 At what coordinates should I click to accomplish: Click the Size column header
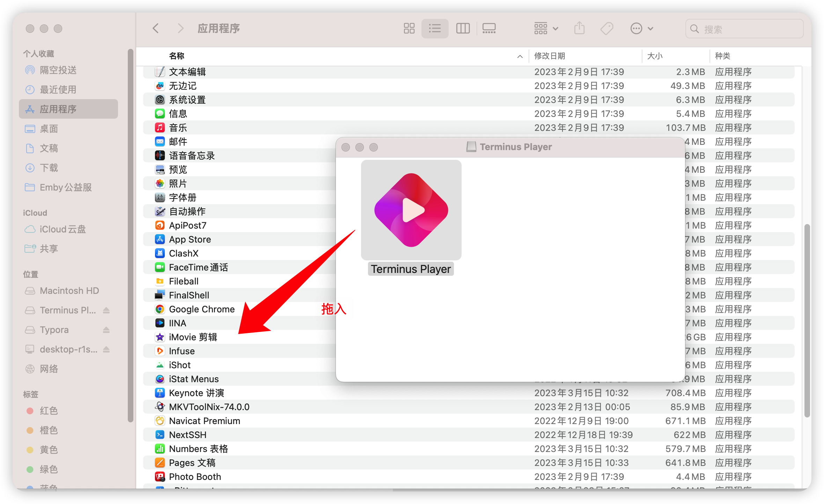click(655, 56)
